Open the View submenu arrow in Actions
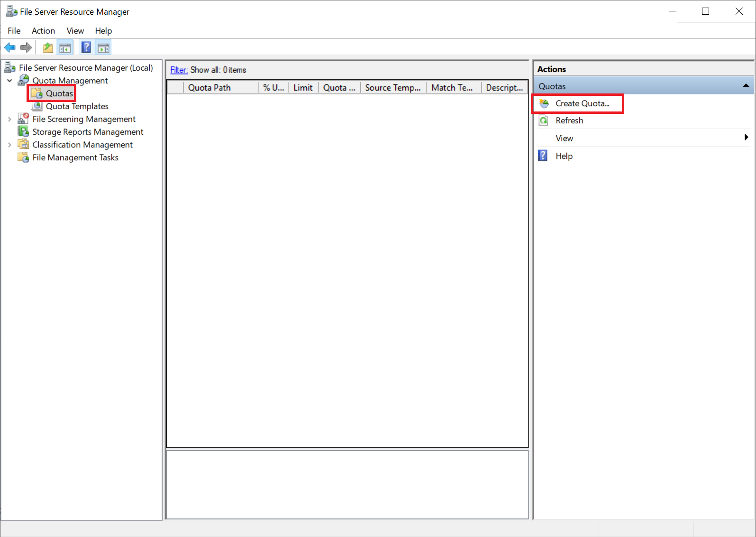Viewport: 756px width, 537px height. coord(746,138)
